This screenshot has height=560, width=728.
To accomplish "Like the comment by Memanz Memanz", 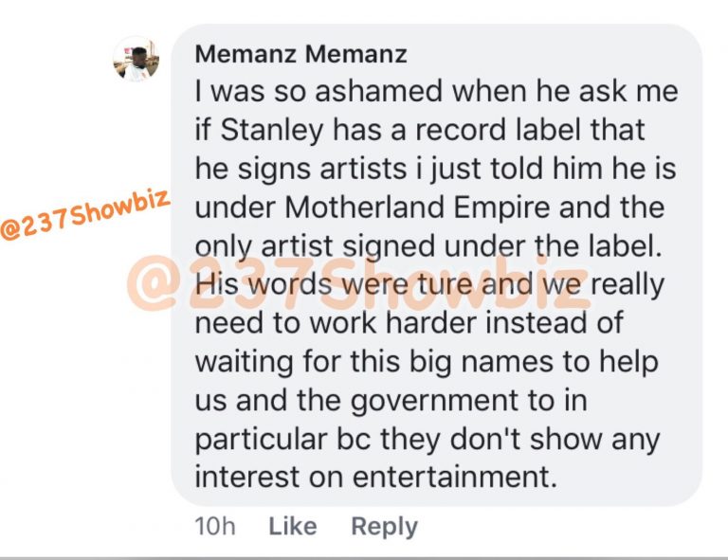I will tap(293, 526).
